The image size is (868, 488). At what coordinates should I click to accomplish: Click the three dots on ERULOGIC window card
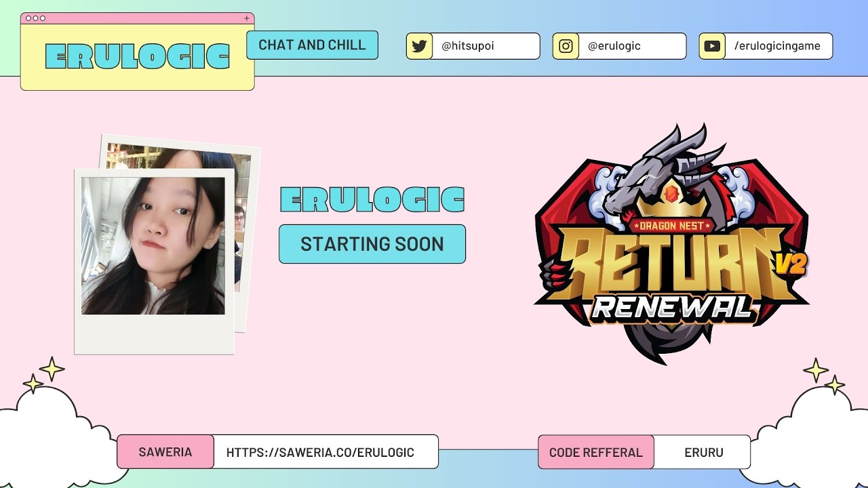coord(35,18)
